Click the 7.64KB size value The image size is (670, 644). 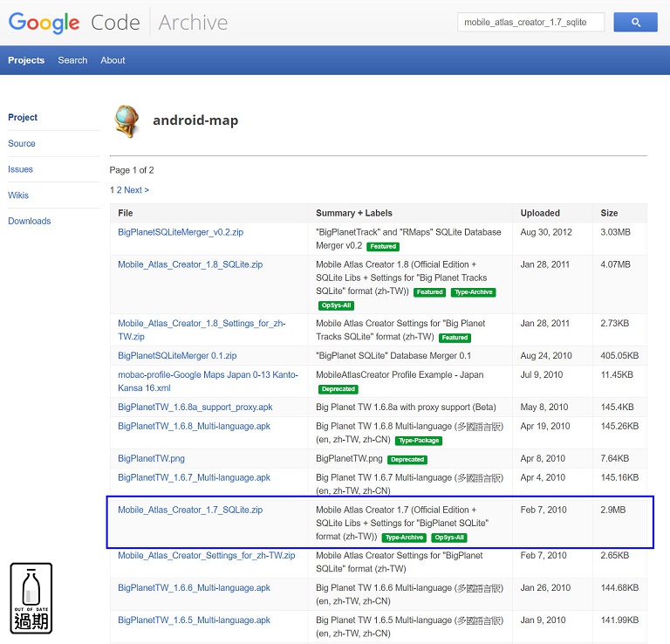[x=614, y=458]
